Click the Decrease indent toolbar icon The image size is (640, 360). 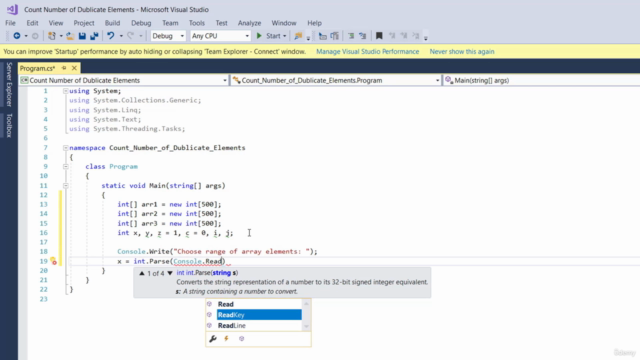[351, 36]
